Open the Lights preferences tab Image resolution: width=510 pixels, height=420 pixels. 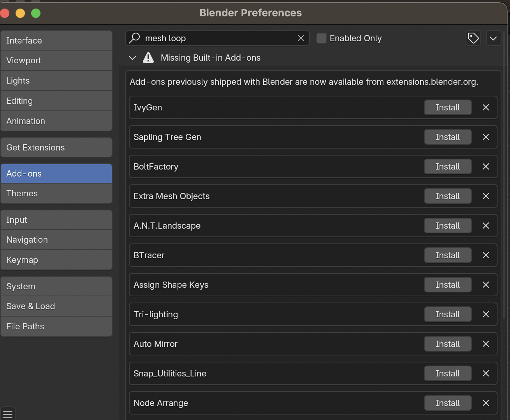tap(56, 81)
